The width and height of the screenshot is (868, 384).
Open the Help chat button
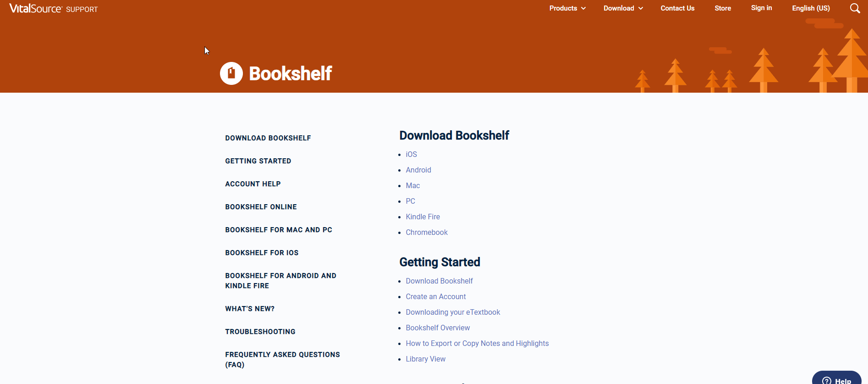click(x=837, y=378)
